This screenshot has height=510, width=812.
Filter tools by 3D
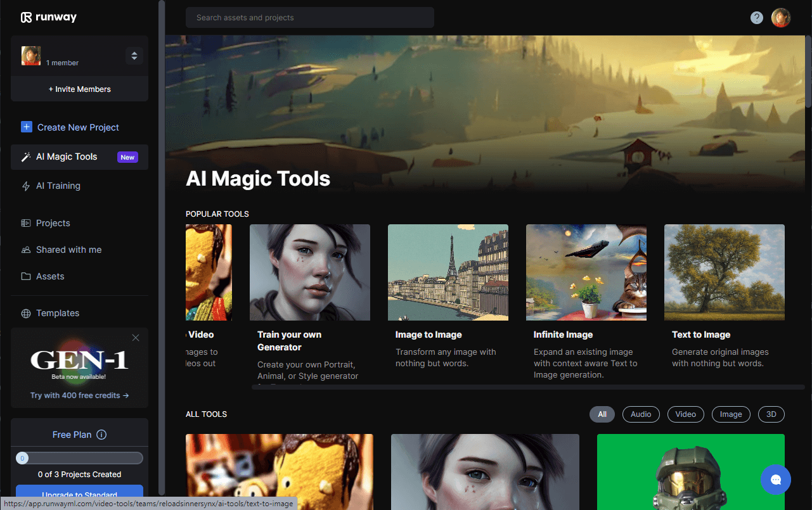point(771,414)
